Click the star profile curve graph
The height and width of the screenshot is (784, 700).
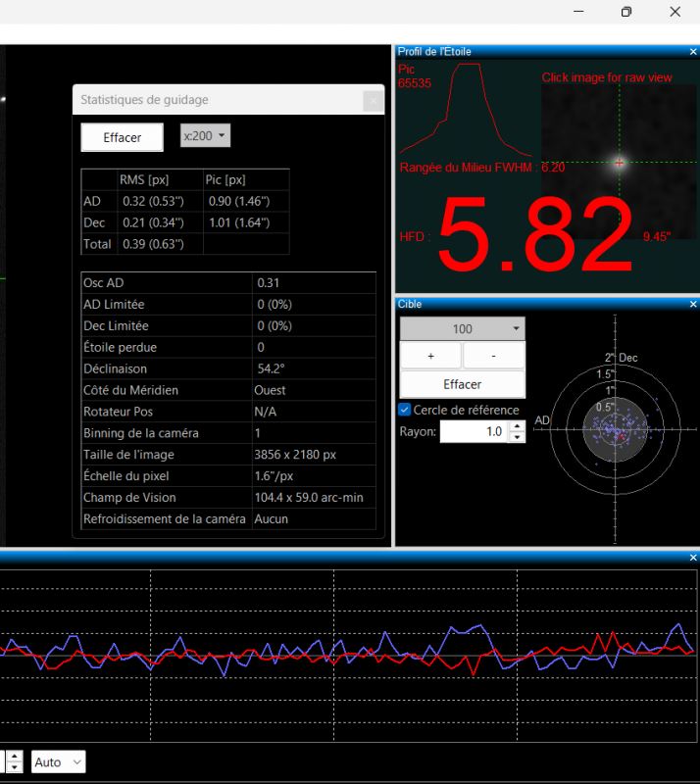coord(466,110)
